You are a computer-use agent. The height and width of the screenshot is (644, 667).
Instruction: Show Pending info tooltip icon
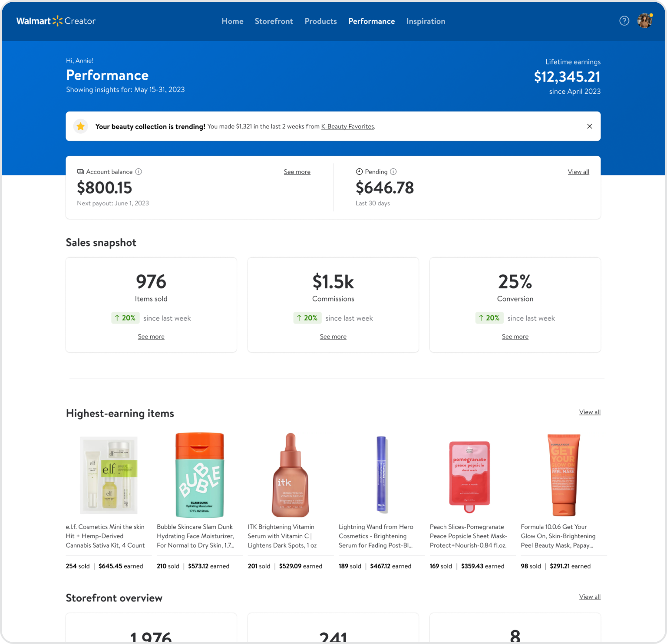tap(393, 171)
